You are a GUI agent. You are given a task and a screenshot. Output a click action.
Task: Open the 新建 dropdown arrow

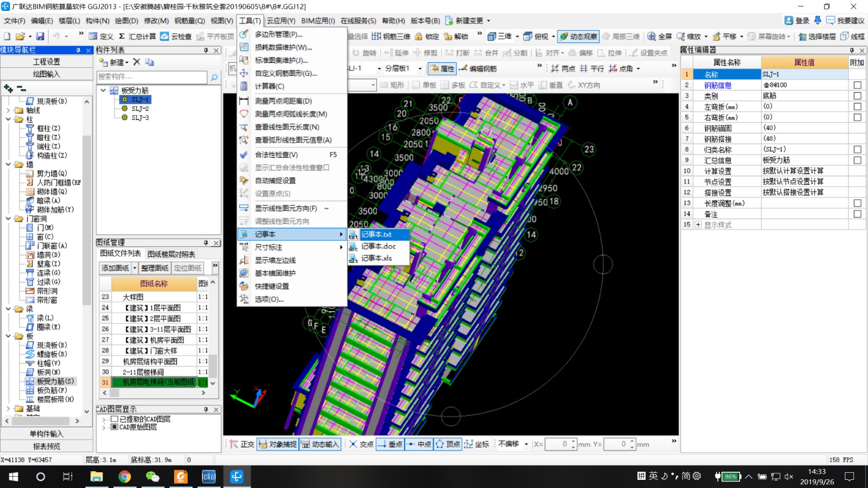127,62
